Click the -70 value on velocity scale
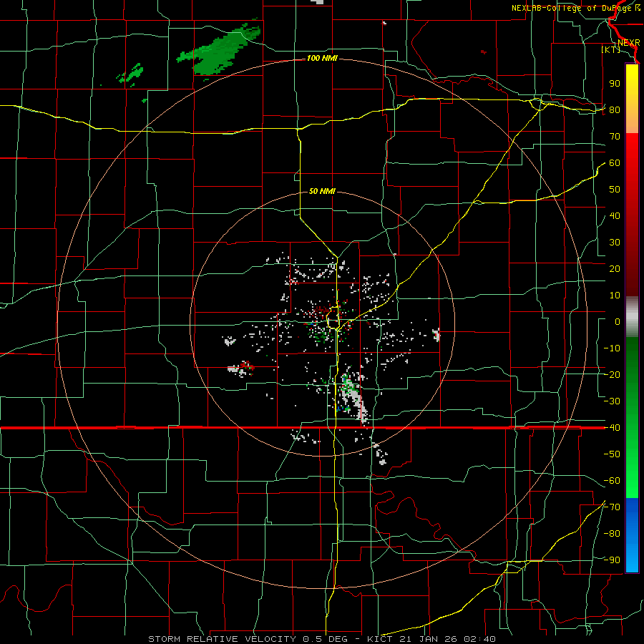This screenshot has height=644, width=644. [612, 507]
